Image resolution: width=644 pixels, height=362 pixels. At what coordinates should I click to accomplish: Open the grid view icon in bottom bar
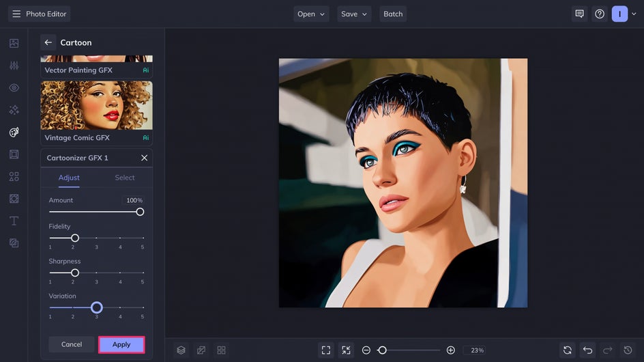pos(221,350)
